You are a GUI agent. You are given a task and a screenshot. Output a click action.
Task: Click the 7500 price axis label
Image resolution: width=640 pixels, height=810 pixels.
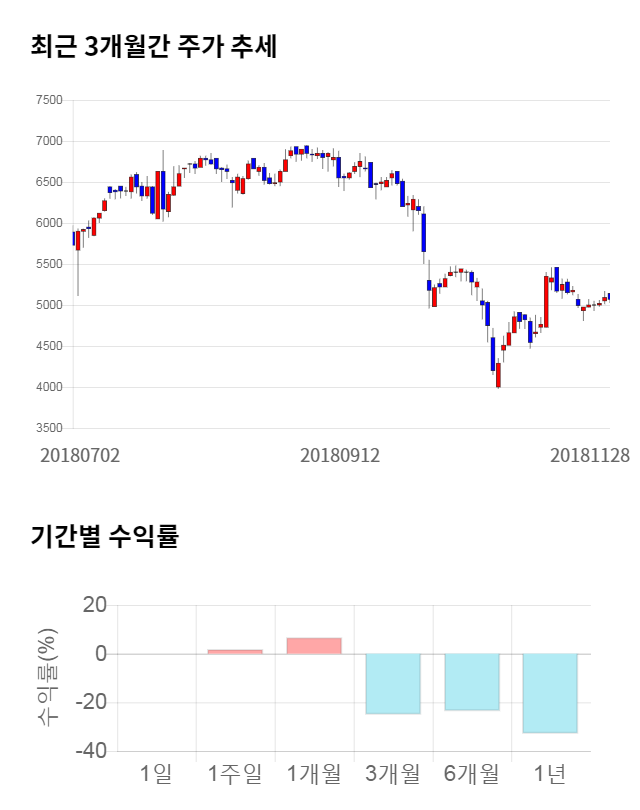[48, 100]
